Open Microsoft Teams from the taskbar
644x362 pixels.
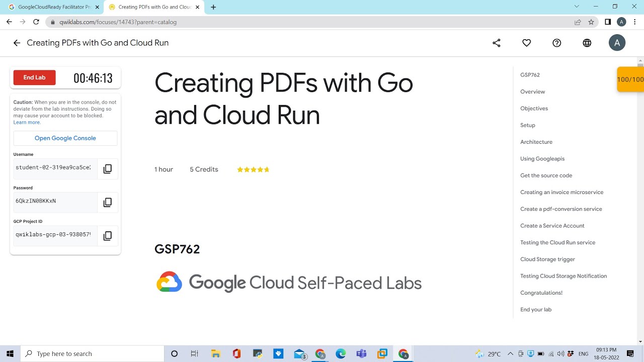(361, 354)
